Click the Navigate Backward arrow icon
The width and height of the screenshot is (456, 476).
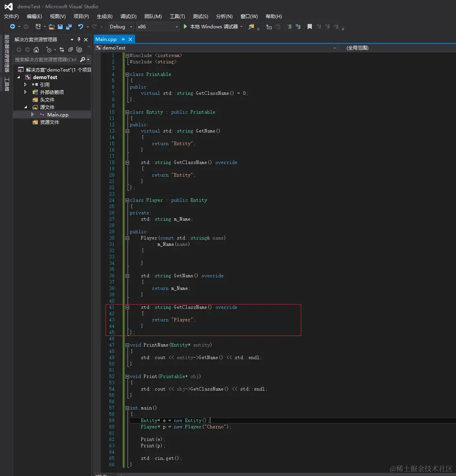(13, 27)
